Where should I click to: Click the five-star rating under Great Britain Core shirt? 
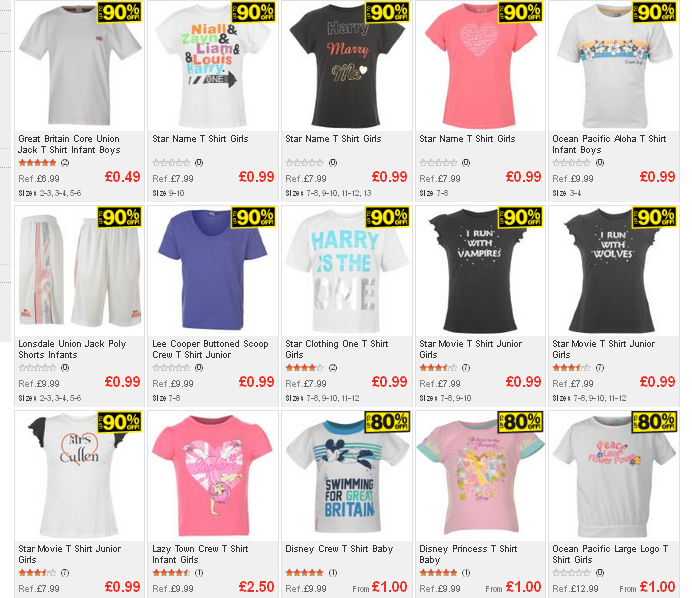[x=38, y=163]
